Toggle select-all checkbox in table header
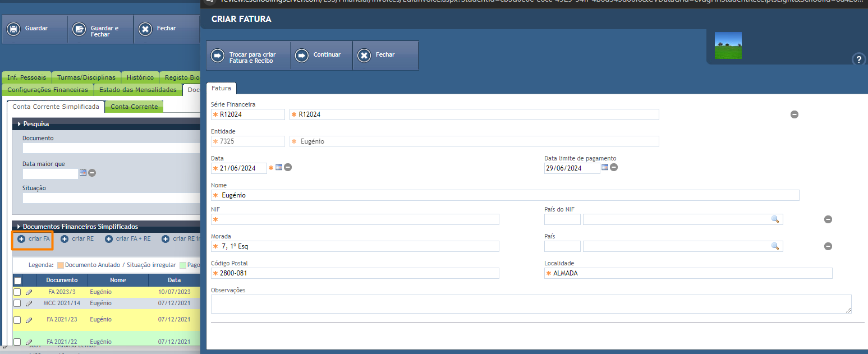Viewport: 868px width, 354px height. point(17,281)
